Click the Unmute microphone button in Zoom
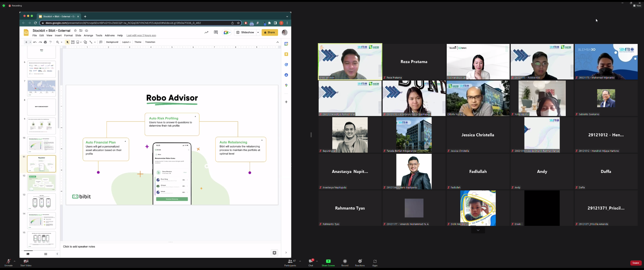 coord(8,263)
